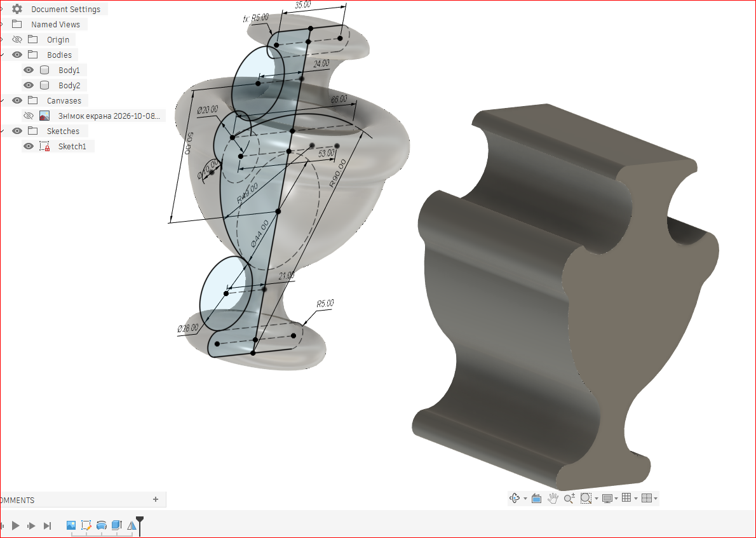This screenshot has width=756, height=538.
Task: Hide the Bodies folder
Action: click(17, 55)
